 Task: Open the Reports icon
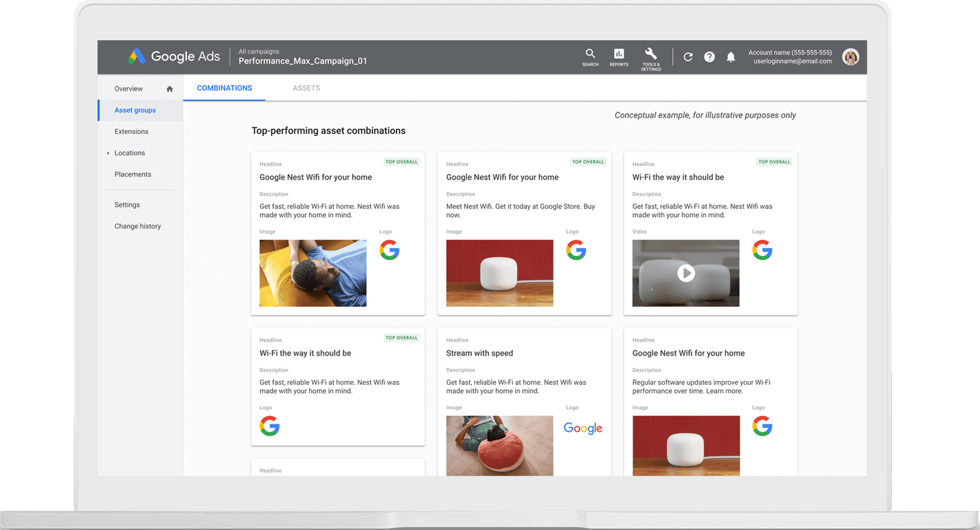tap(619, 57)
